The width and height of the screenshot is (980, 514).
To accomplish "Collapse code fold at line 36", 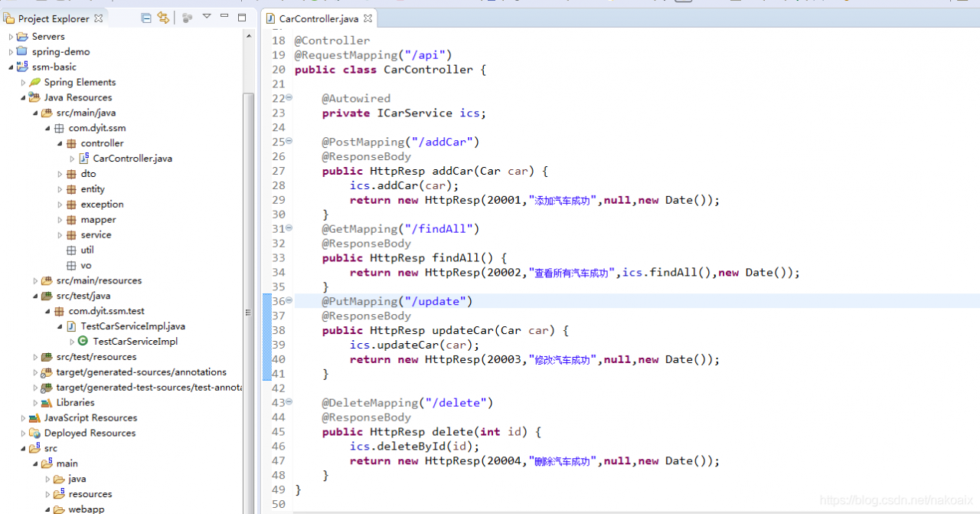I will (x=289, y=301).
